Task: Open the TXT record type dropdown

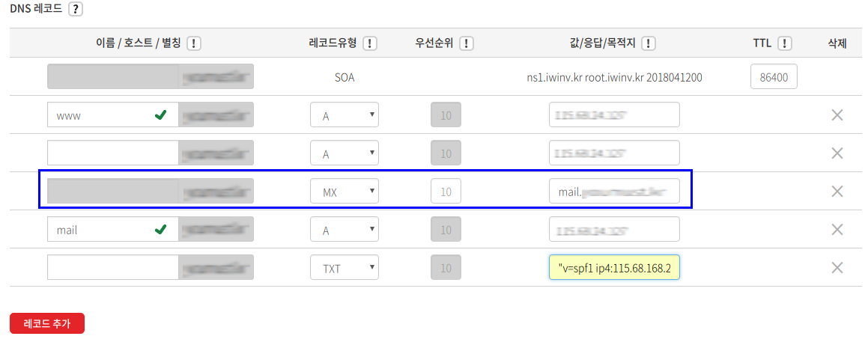Action: 345,268
